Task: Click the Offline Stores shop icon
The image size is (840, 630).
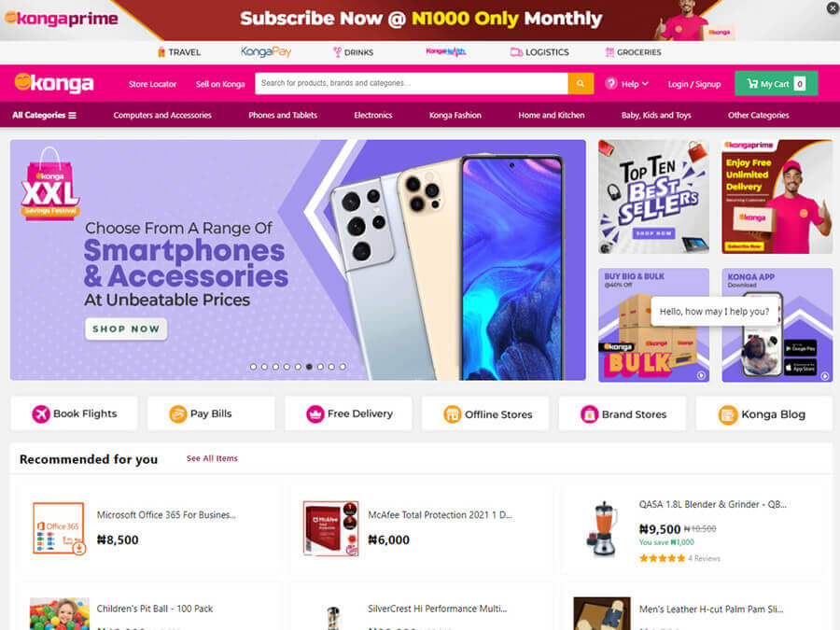Action: pyautogui.click(x=452, y=414)
